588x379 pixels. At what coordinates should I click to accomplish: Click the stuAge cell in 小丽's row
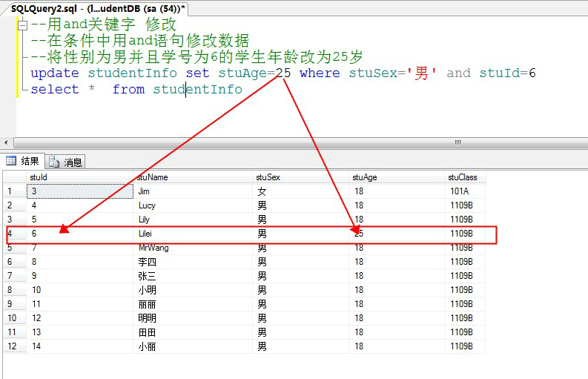tap(397, 346)
